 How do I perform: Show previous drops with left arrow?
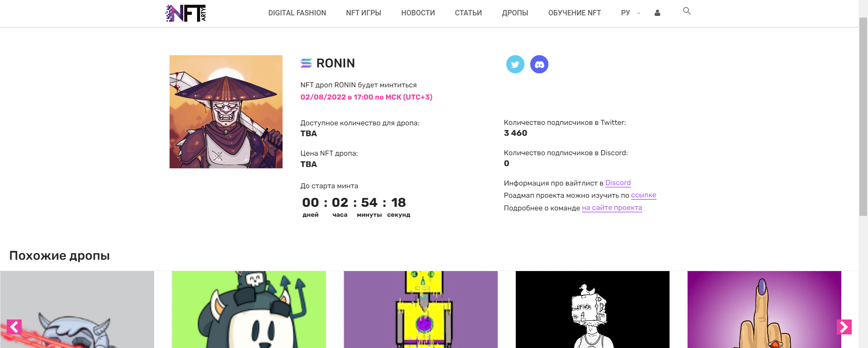[14, 327]
